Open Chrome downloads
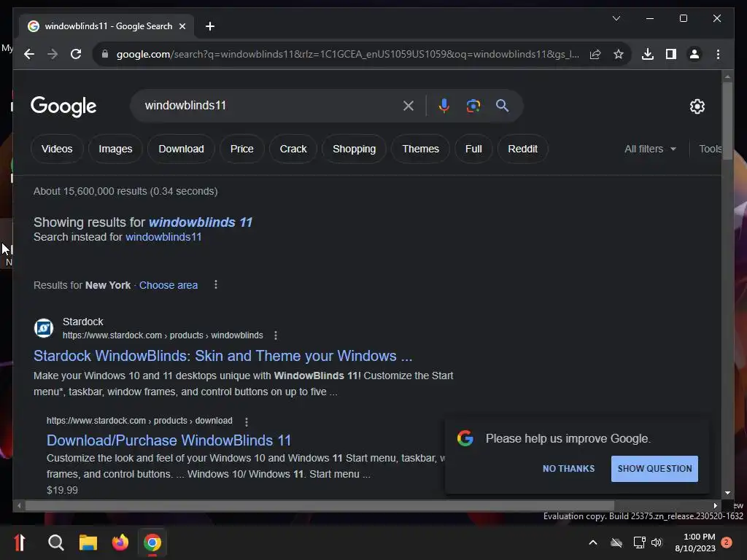 click(648, 54)
